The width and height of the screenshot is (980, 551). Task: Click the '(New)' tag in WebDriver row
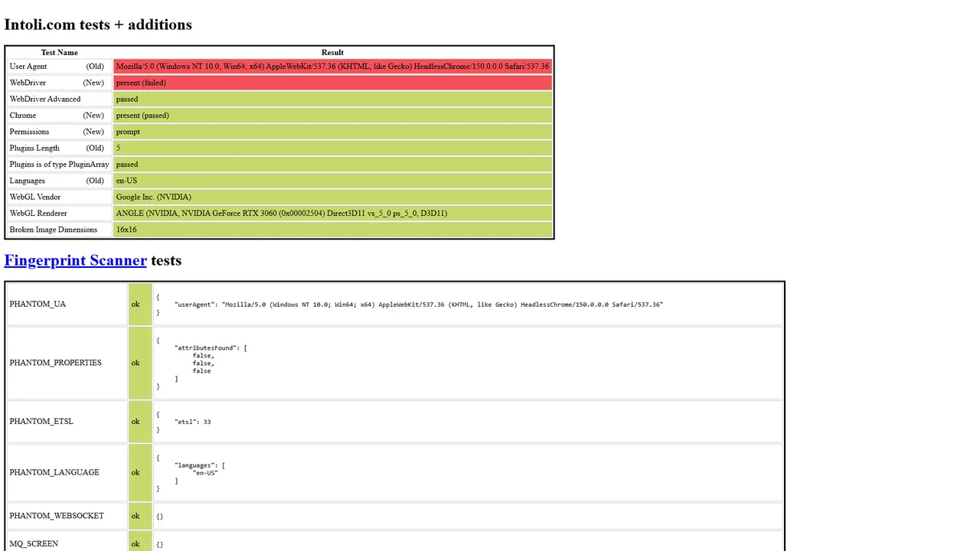click(x=93, y=83)
